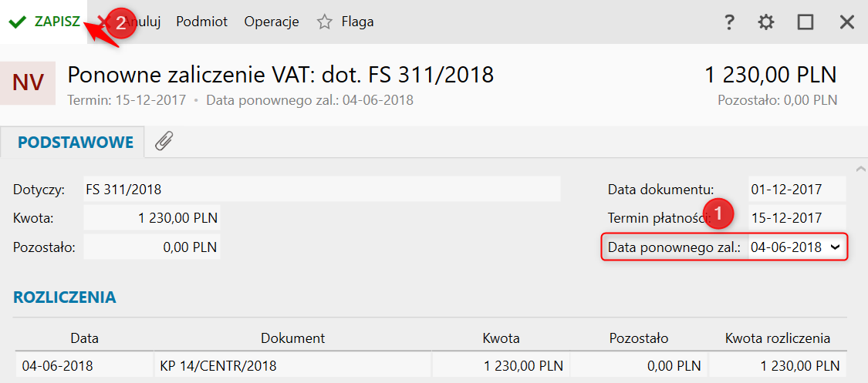Click the Kwota rozliczenia column header
The width and height of the screenshot is (868, 383).
pyautogui.click(x=777, y=338)
